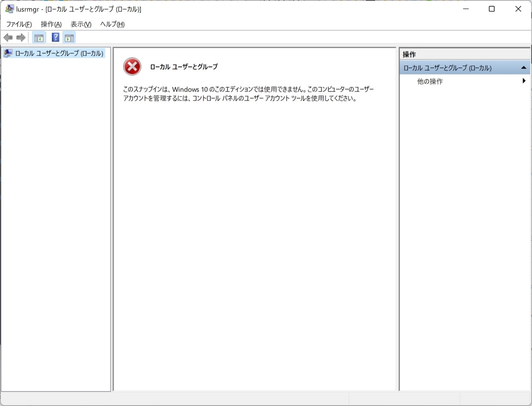Open the 表示(V) menu
This screenshot has height=406, width=532.
click(80, 24)
